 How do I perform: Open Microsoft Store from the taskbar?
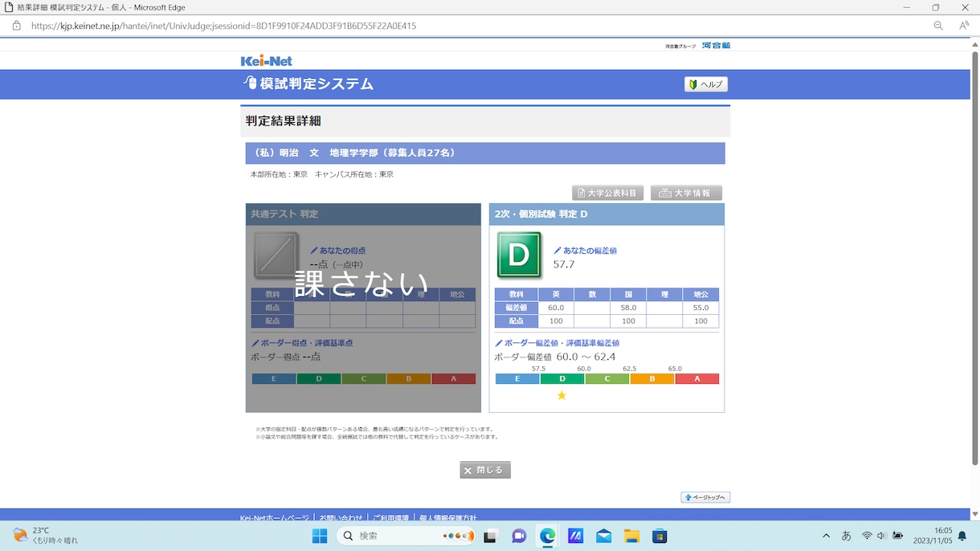tap(659, 536)
